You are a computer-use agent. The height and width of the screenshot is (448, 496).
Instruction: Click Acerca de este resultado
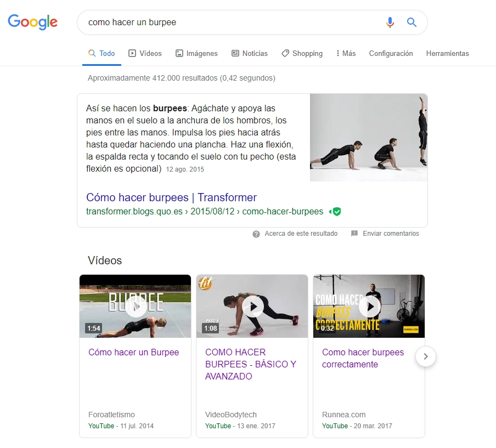click(301, 234)
